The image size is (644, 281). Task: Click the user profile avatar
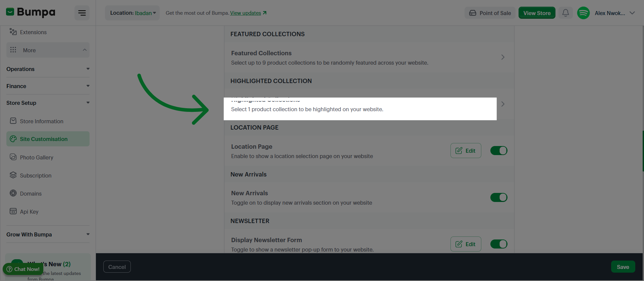(x=583, y=13)
